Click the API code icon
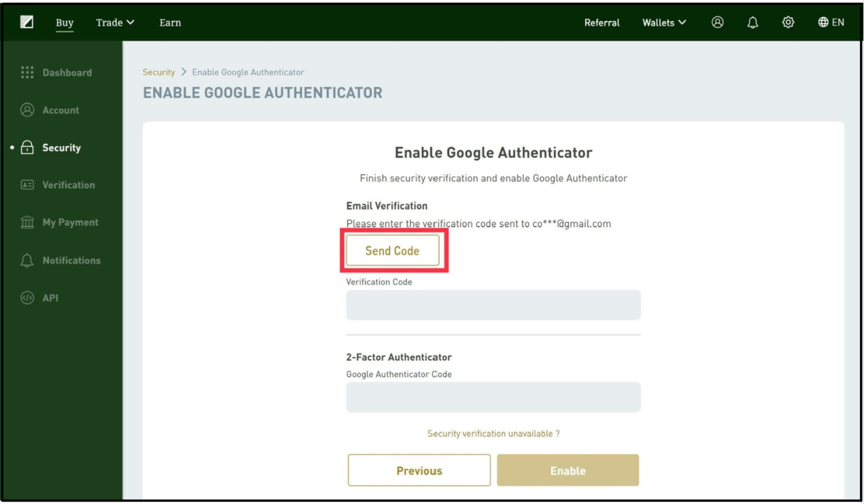Viewport: 864px width, 504px height. [27, 298]
